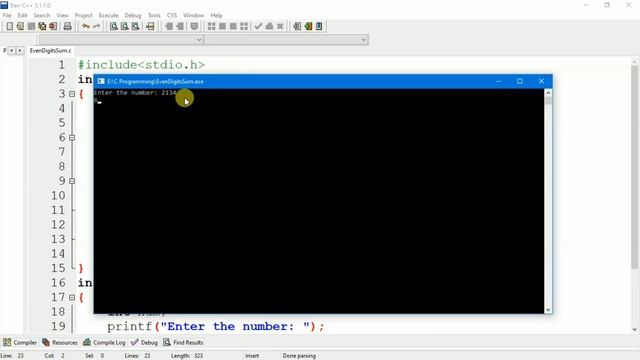Viewport: 640px width, 360px height.
Task: Click the Unindent toolbar icon
Action: click(x=169, y=26)
